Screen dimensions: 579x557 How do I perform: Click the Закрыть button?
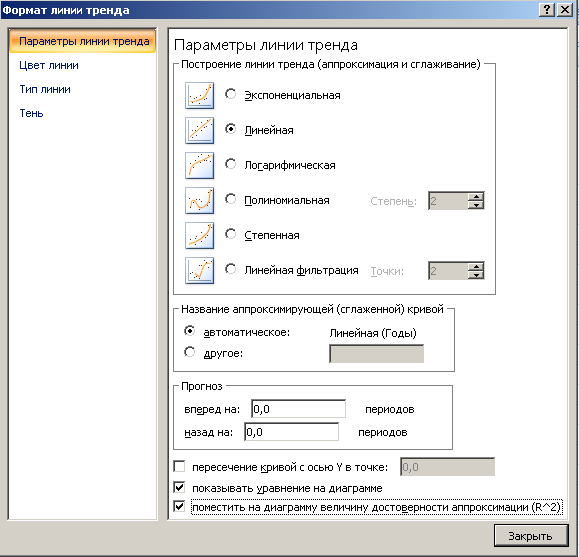[531, 536]
